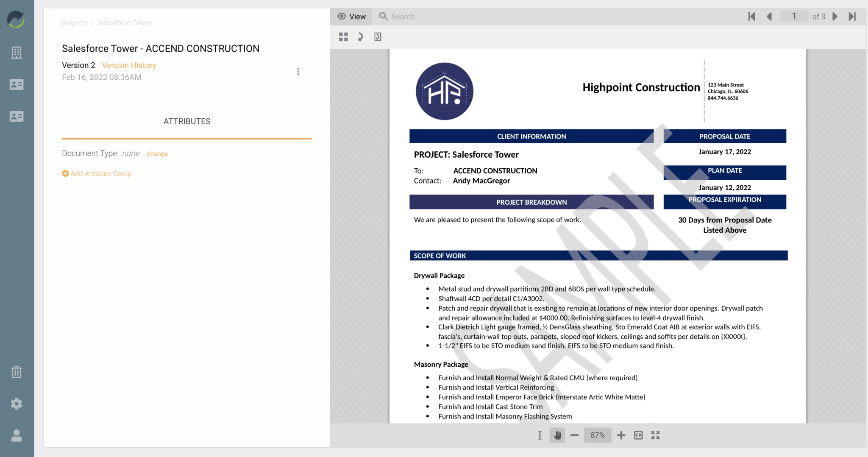This screenshot has height=457, width=868.
Task: Select the hand pan tool
Action: click(557, 435)
